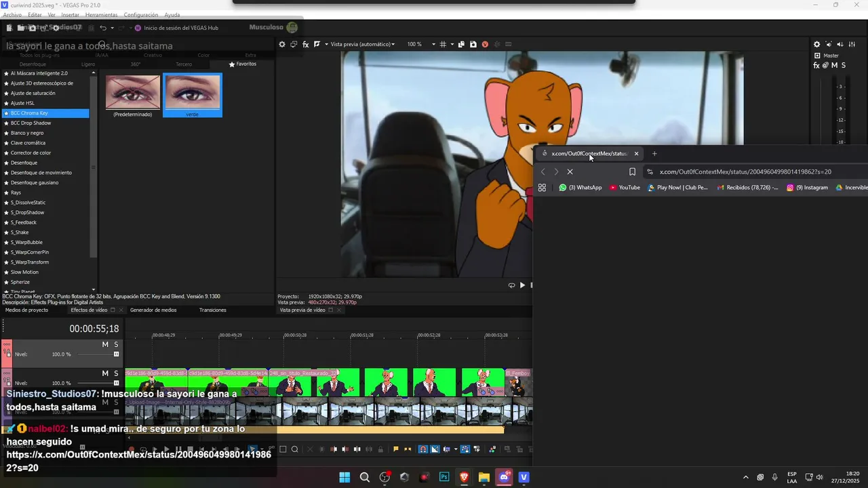
Task: Switch to Favoritos effects tab
Action: (x=243, y=64)
